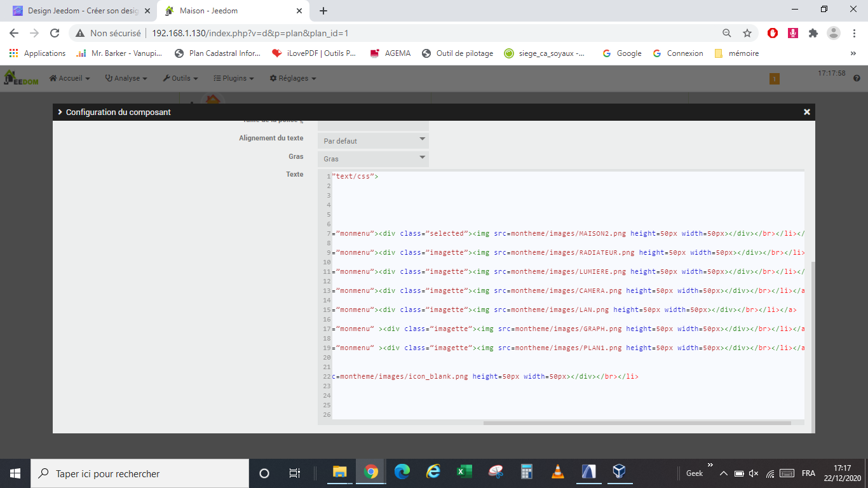868x488 pixels.
Task: Open VirtualBox from the taskbar
Action: [620, 472]
